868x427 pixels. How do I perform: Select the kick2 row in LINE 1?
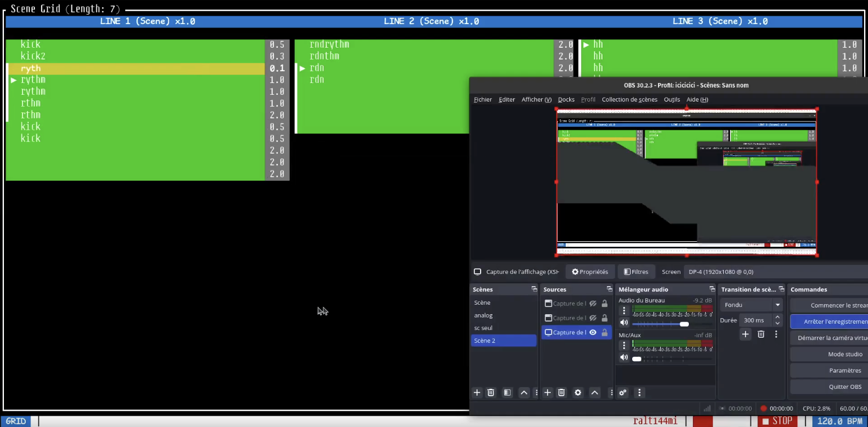(x=135, y=56)
